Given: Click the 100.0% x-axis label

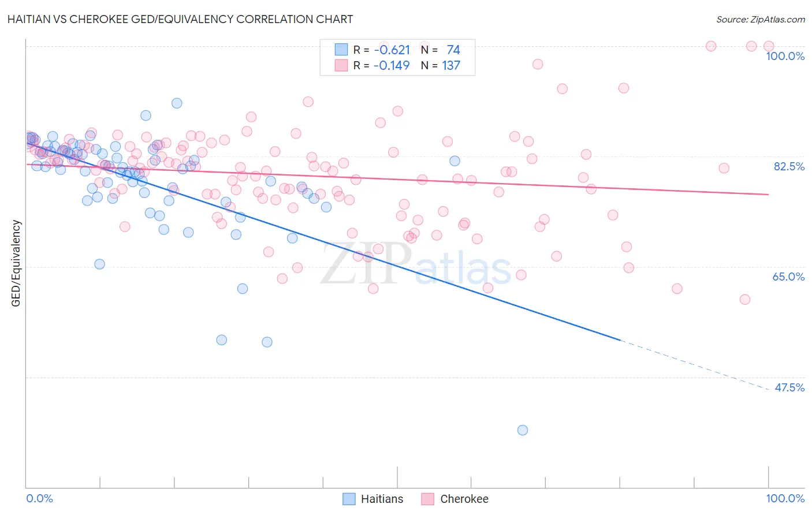Looking at the screenshot, I should 785,498.
